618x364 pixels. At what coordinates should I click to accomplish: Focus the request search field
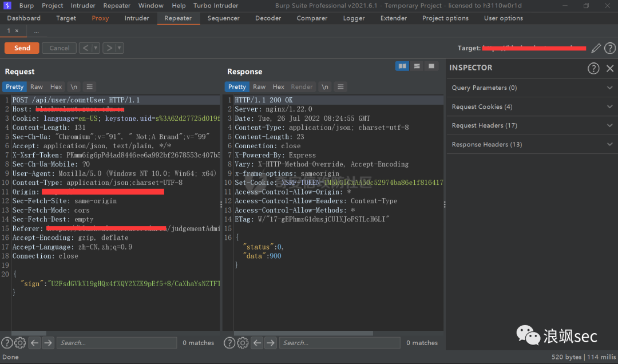(117, 343)
